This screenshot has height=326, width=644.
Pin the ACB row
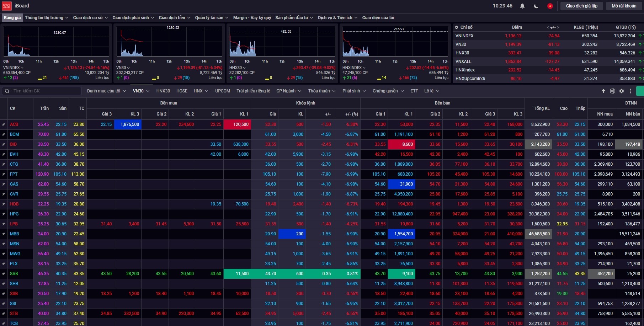[4, 124]
